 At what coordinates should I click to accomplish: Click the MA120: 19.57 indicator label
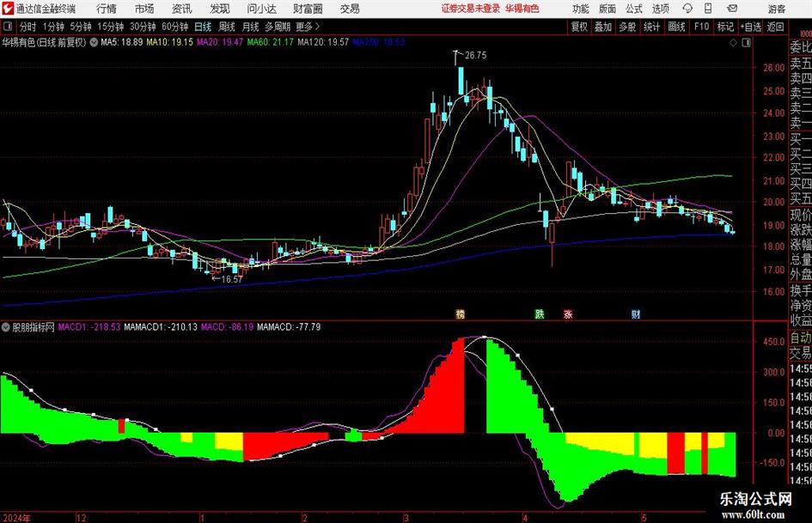point(323,42)
